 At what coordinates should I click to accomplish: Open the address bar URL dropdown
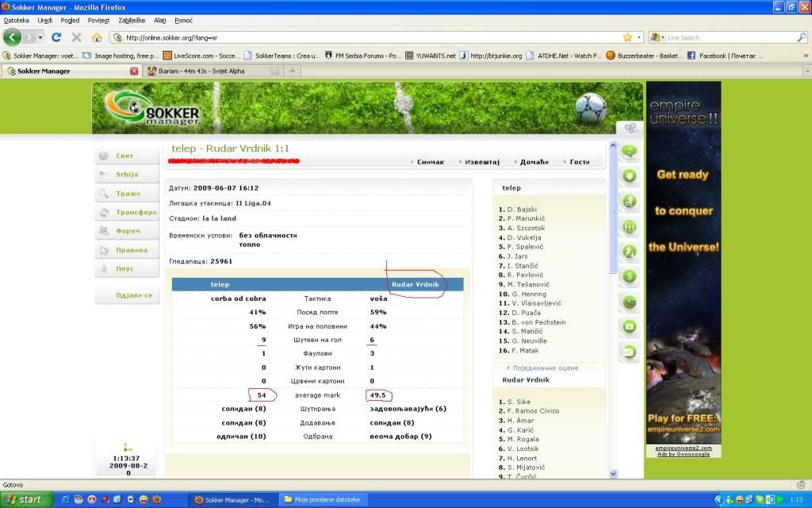[x=639, y=37]
